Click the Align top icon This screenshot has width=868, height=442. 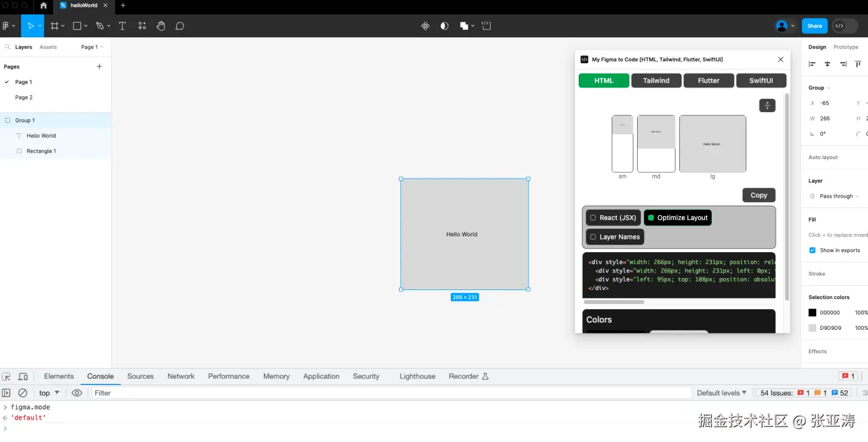tap(858, 64)
